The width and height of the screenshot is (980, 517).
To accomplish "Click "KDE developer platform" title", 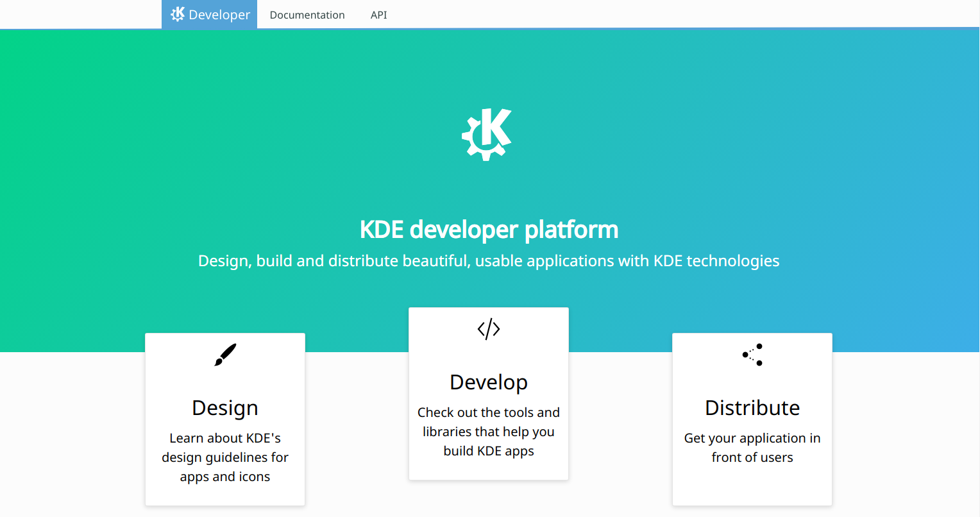I will 489,230.
